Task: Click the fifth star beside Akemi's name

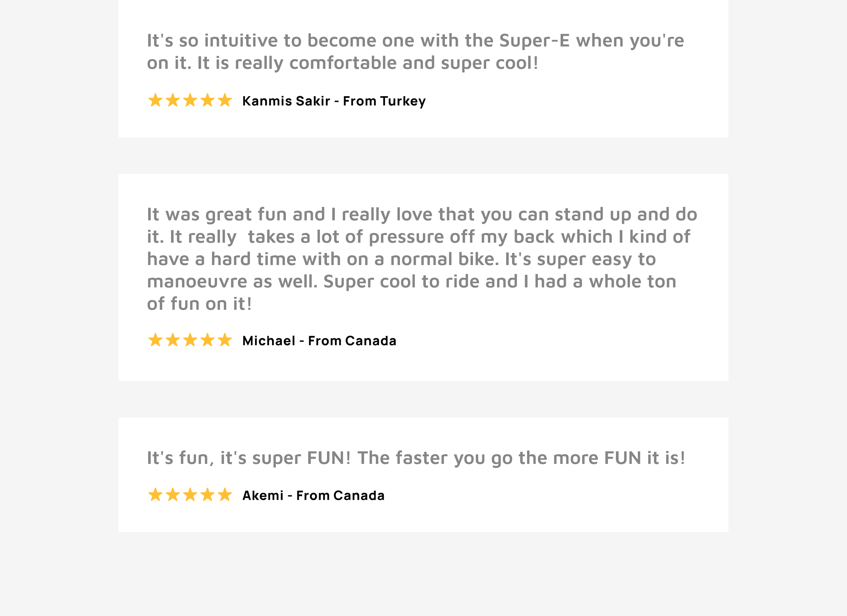Action: pos(225,495)
